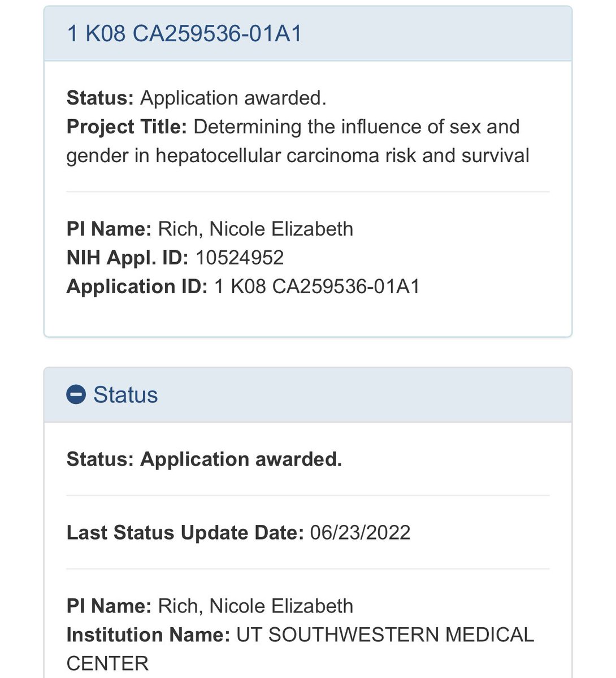This screenshot has width=616, height=678.
Task: Click the 'Project Title:' label
Action: pyautogui.click(x=127, y=127)
